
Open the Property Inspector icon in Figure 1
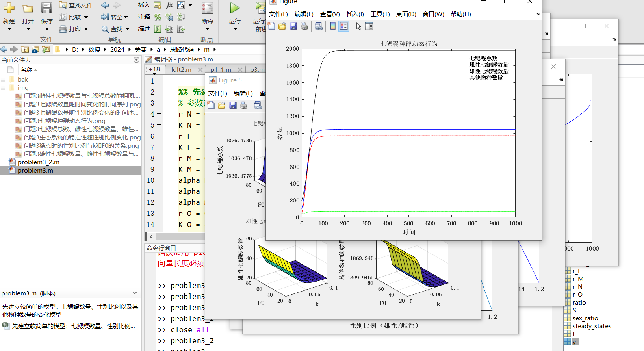pos(369,26)
